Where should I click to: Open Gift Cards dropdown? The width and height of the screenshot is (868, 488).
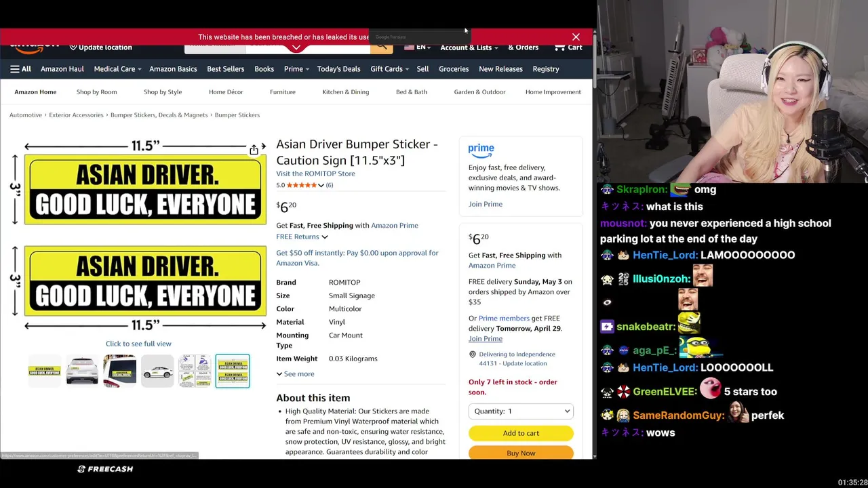click(389, 69)
